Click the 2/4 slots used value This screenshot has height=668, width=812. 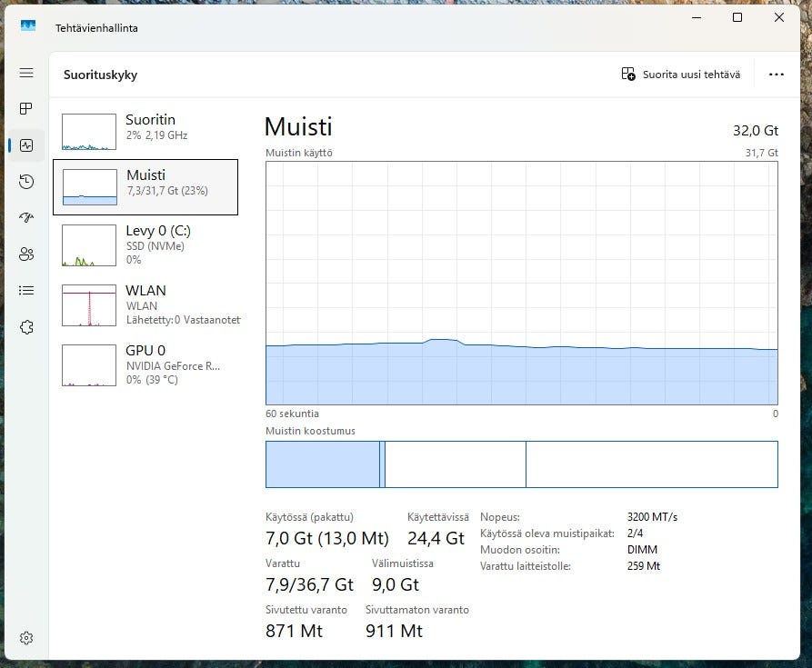(635, 533)
